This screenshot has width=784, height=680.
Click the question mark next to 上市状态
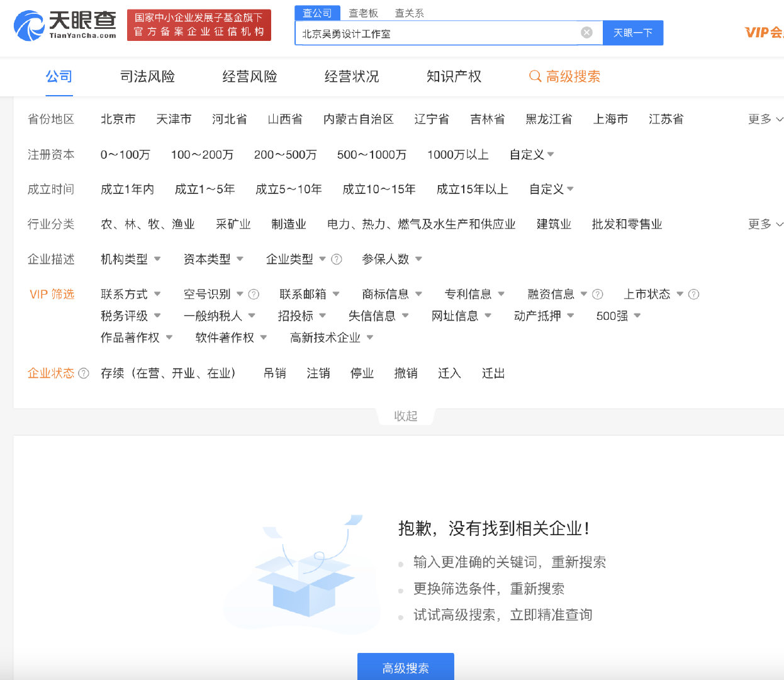coord(693,293)
